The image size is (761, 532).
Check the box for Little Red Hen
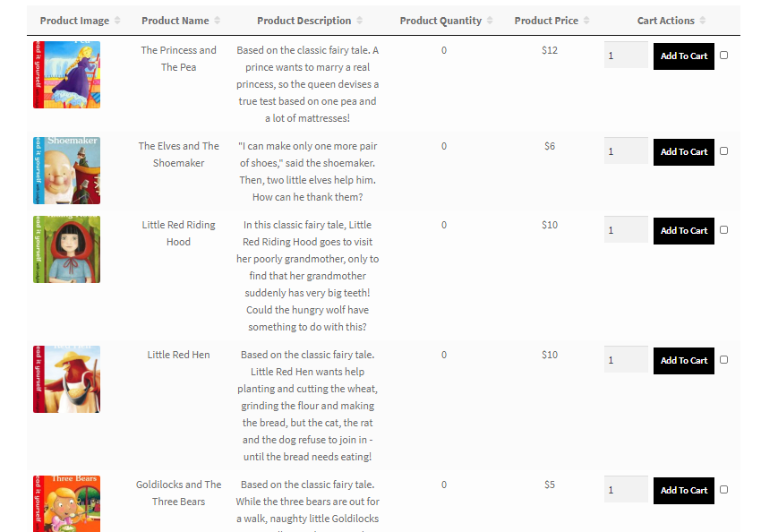point(723,360)
